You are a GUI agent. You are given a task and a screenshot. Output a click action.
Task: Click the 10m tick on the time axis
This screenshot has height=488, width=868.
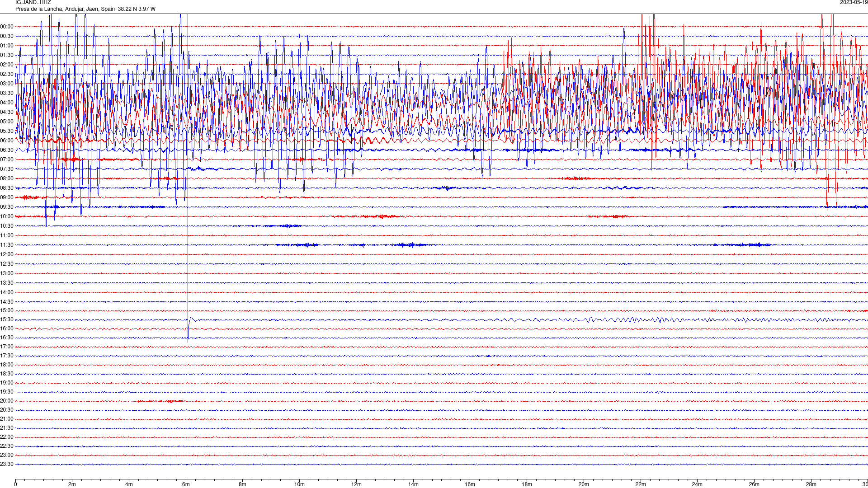(x=299, y=484)
